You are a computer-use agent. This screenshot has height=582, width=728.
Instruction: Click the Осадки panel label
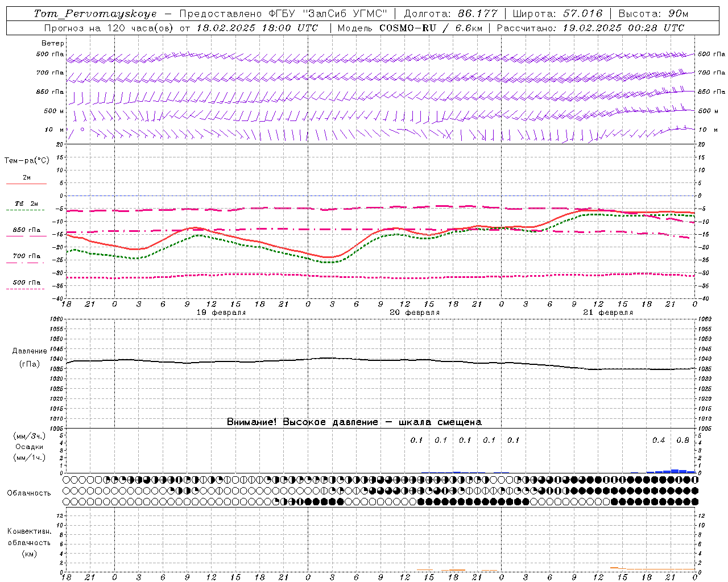[30, 447]
